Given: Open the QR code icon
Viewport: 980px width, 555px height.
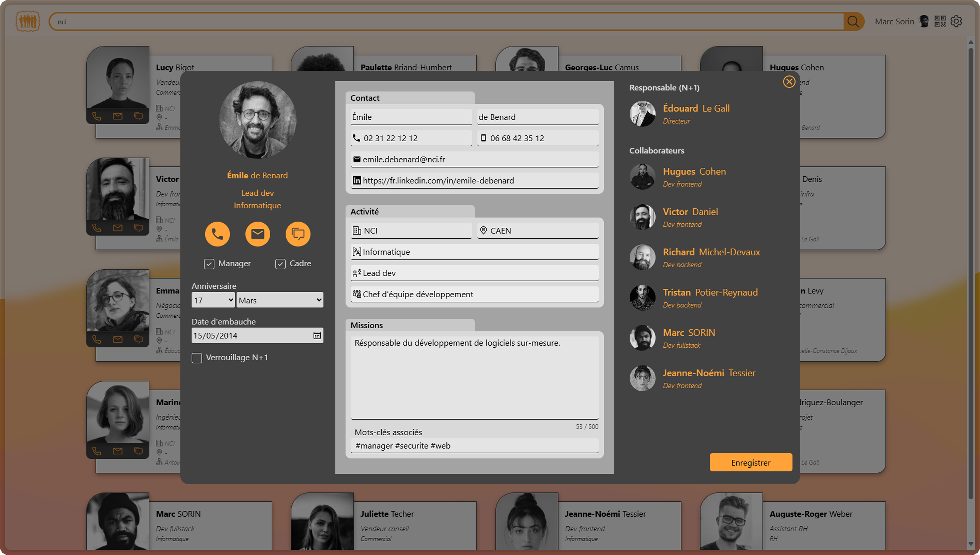Looking at the screenshot, I should (x=940, y=21).
